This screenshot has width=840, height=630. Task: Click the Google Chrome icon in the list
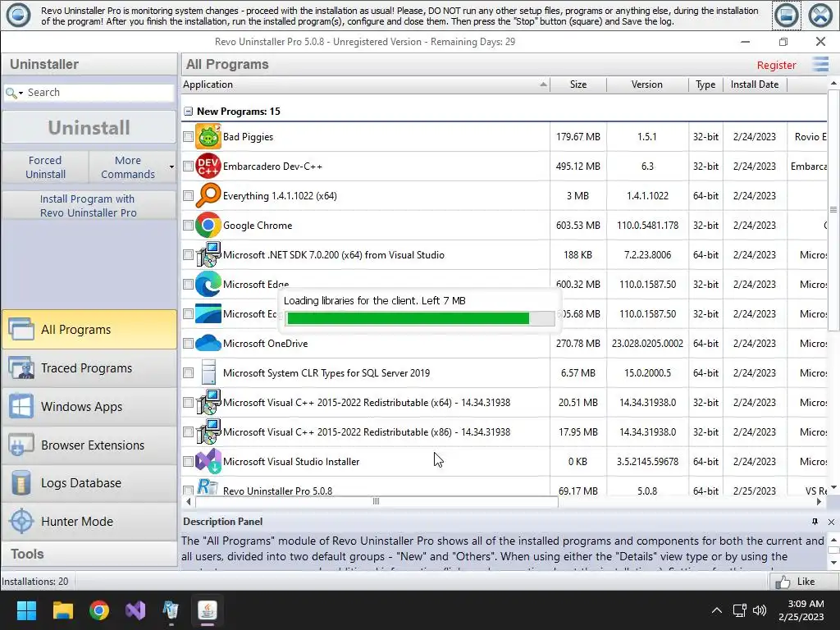(208, 225)
